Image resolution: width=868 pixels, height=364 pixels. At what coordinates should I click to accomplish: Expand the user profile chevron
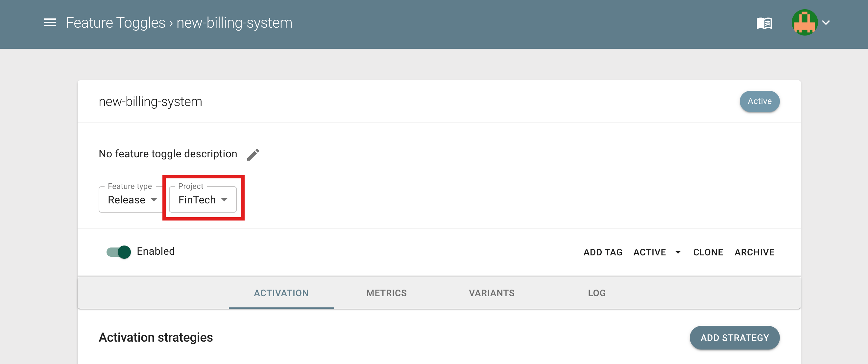826,23
